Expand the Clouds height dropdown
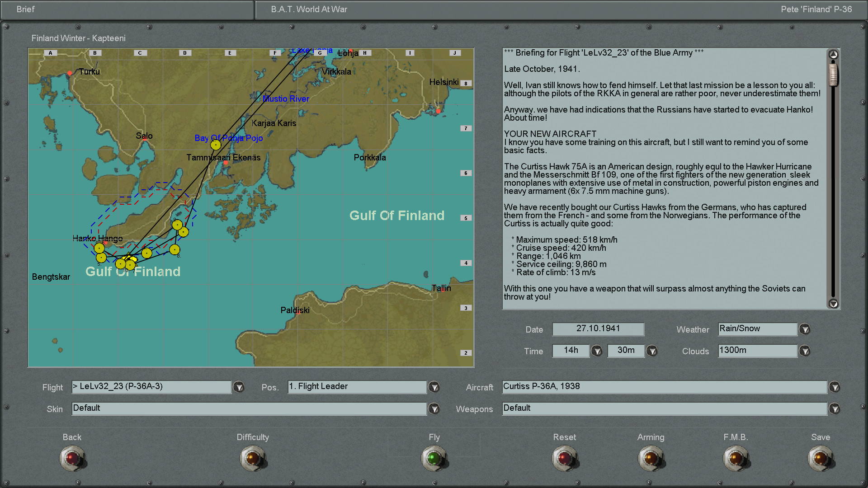Screen dimensions: 868x488 pos(805,351)
